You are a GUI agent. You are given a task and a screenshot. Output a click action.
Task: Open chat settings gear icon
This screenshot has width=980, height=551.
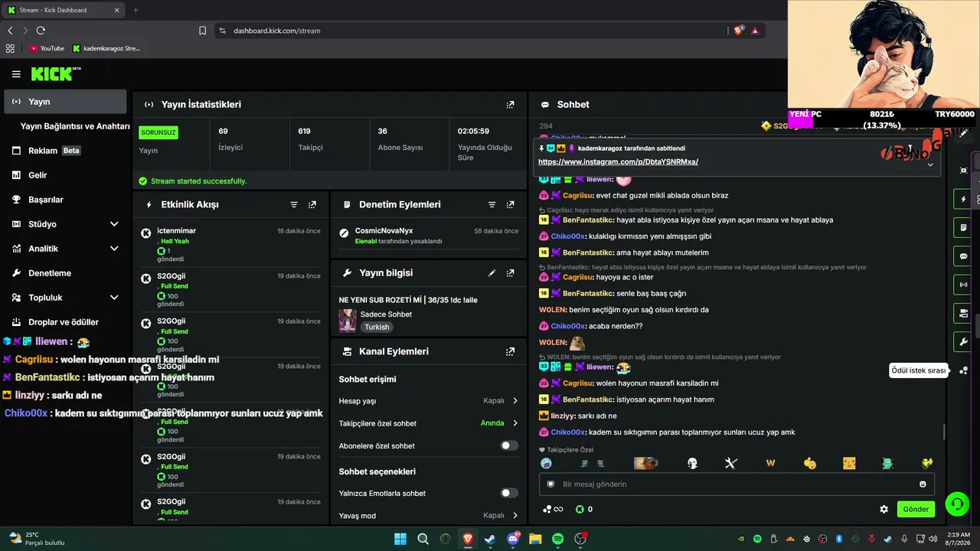(884, 510)
